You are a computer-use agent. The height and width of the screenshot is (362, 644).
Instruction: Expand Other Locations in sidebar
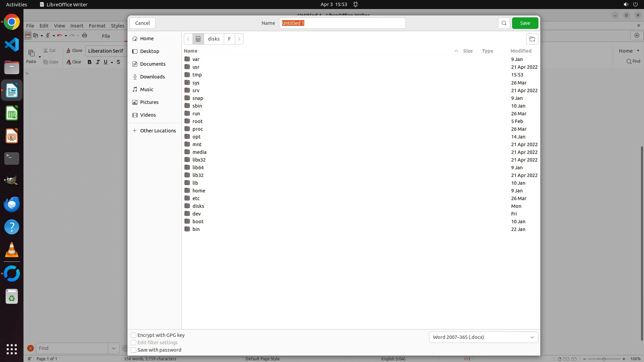[154, 131]
